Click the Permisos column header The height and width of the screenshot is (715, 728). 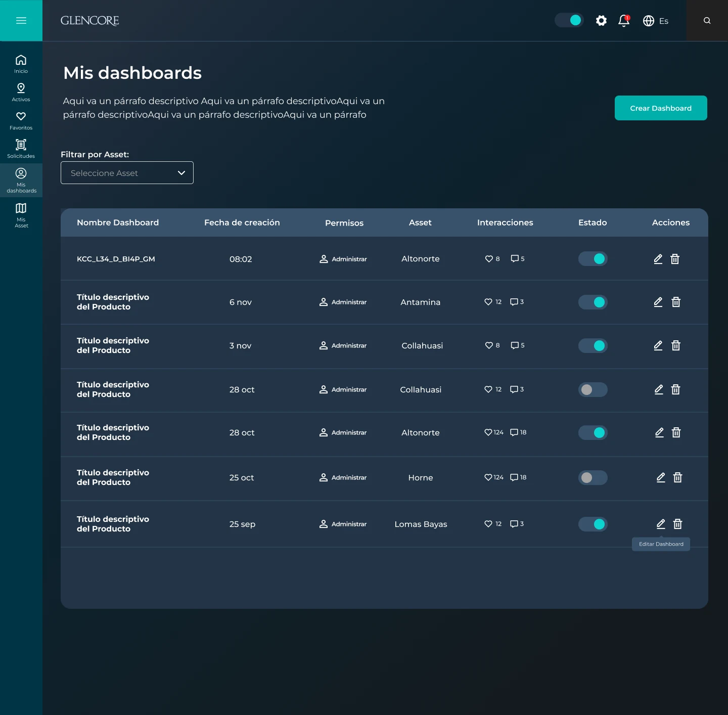(x=344, y=223)
